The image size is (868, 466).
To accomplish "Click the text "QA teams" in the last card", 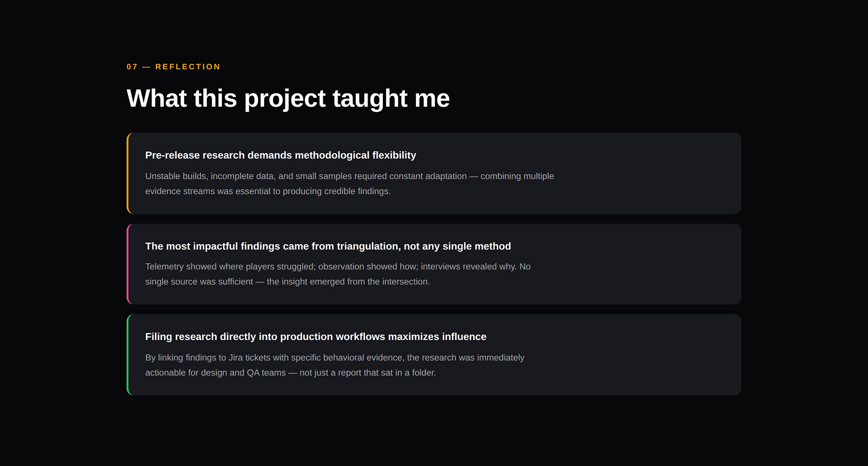I will [266, 373].
